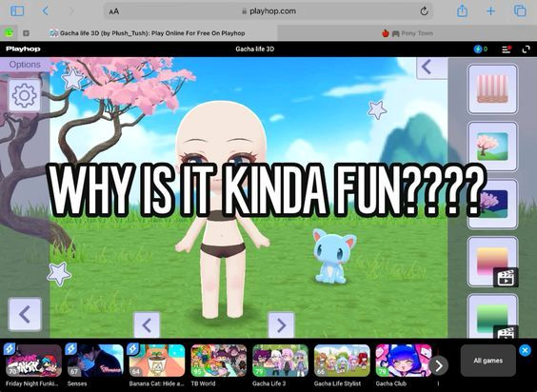Open game settings gear
The height and width of the screenshot is (392, 537).
pos(25,95)
